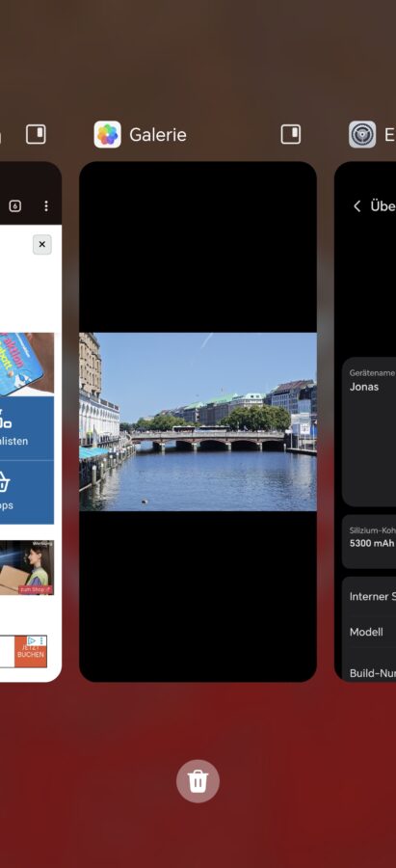Close the browser popup with X button
Image resolution: width=396 pixels, height=868 pixels.
click(x=42, y=245)
